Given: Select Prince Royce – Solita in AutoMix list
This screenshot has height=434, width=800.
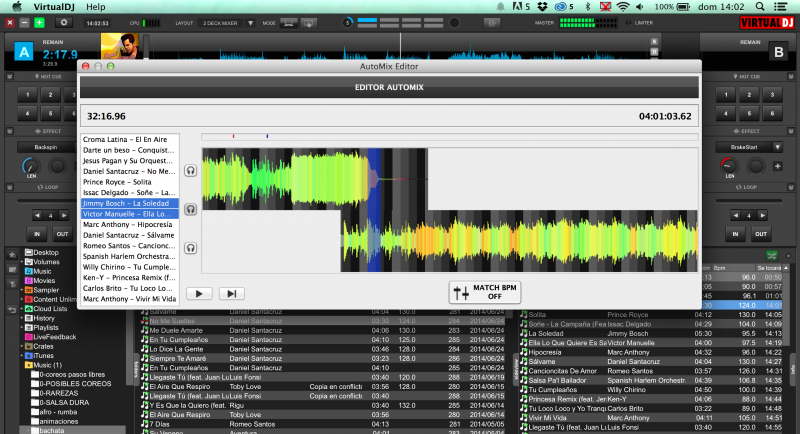Looking at the screenshot, I should (x=130, y=182).
